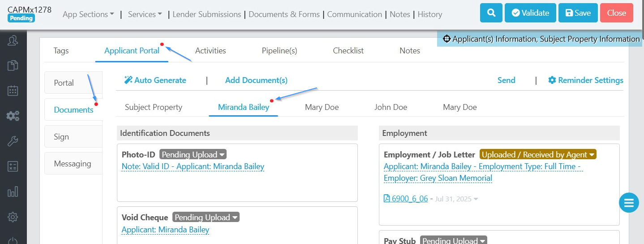Open the bar chart reports icon
The height and width of the screenshot is (244, 644).
[13, 192]
